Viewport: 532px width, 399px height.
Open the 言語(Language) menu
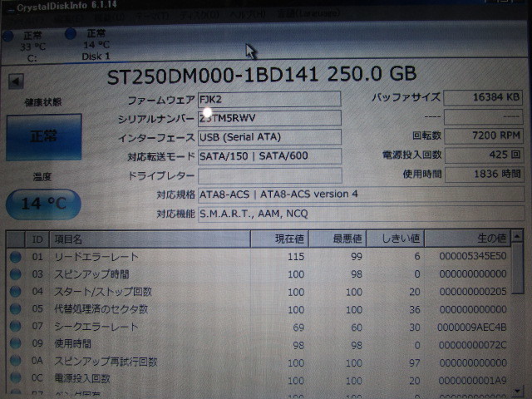(308, 13)
